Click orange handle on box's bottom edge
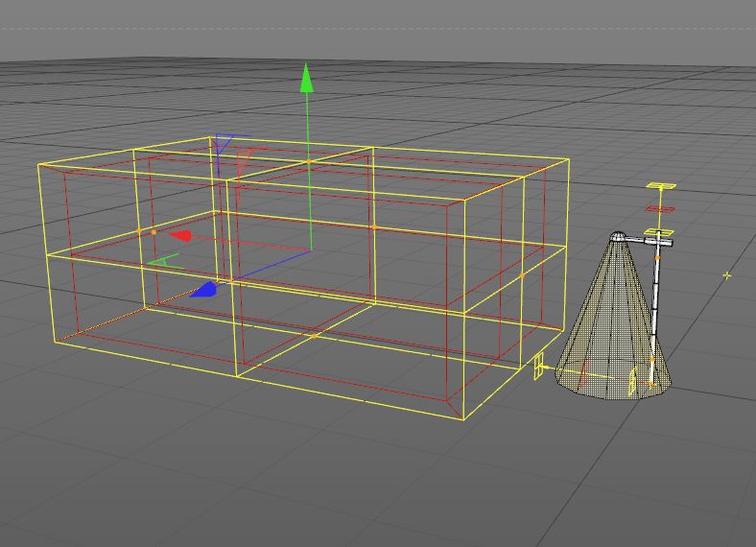Viewport: 756px width, 547px height. coord(314,336)
